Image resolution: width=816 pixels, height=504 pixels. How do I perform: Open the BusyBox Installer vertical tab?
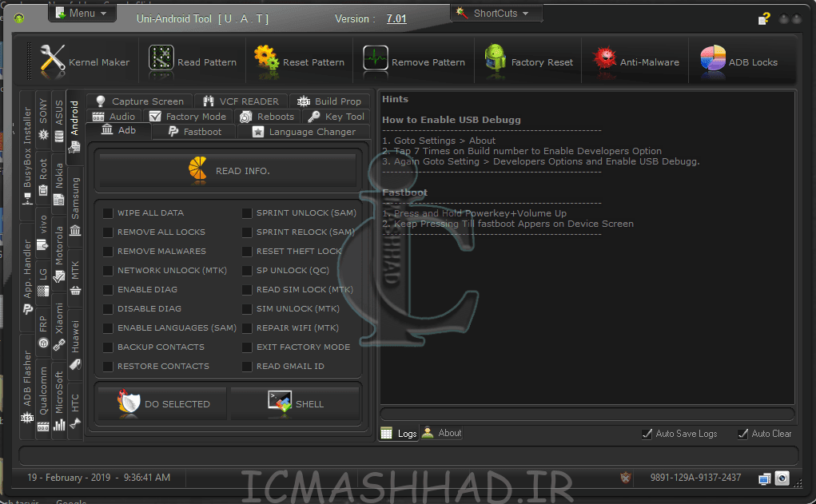27,156
